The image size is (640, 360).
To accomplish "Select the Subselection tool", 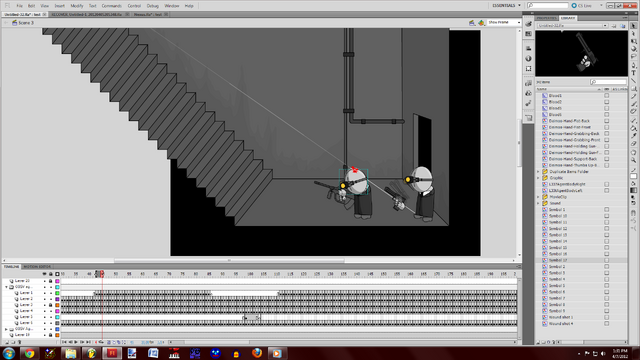I will 633,33.
